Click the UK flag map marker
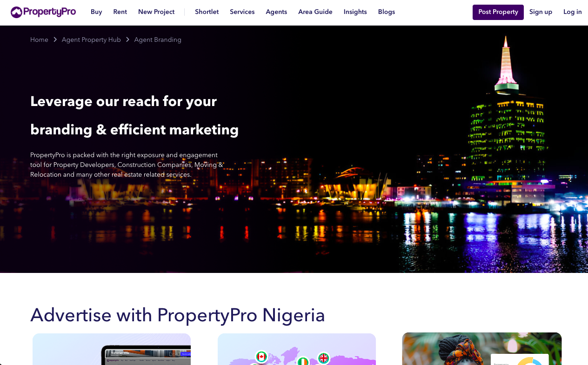Viewport: 588px width, 365px height. 323,358
